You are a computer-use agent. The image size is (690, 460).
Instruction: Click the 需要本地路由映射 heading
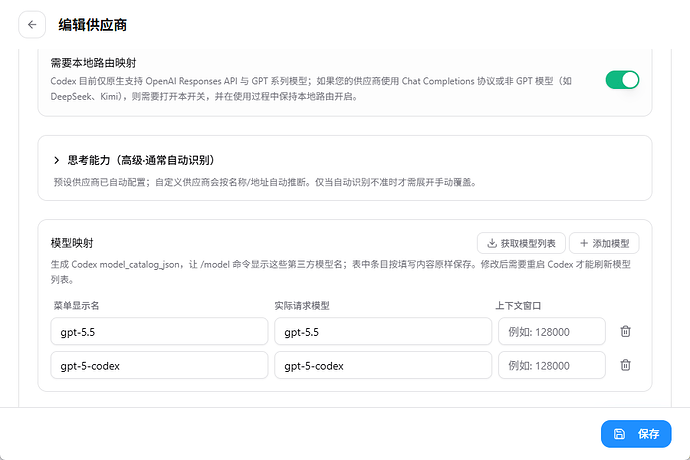[94, 63]
